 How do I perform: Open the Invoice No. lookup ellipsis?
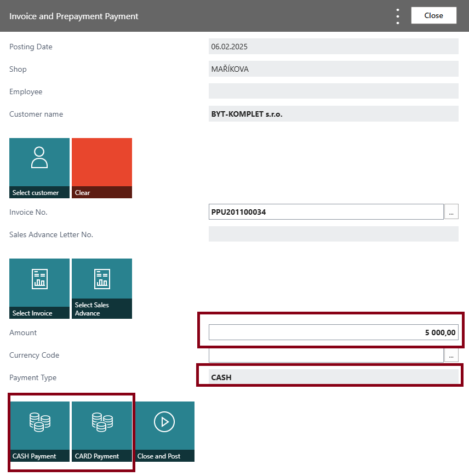(x=451, y=211)
